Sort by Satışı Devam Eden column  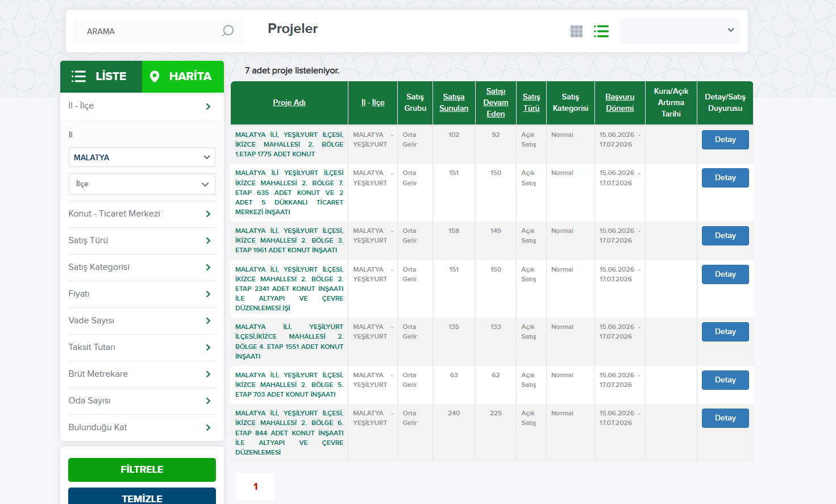(496, 103)
